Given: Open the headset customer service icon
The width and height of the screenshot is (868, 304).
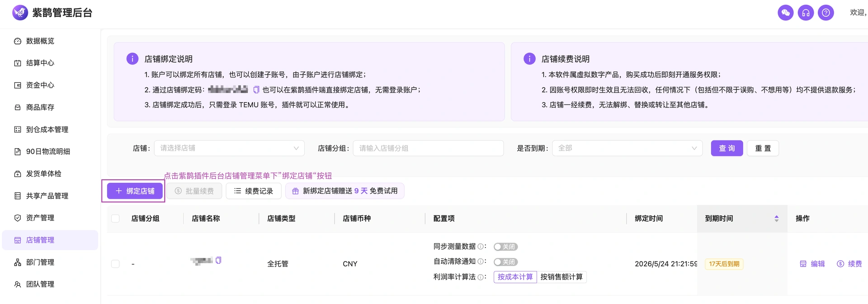Looking at the screenshot, I should [x=806, y=13].
